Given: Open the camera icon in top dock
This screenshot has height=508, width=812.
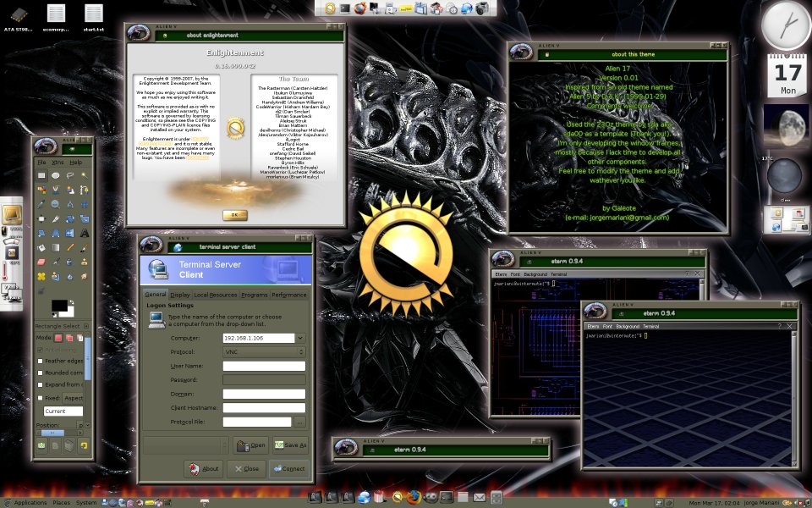Looking at the screenshot, I should tap(482, 8).
